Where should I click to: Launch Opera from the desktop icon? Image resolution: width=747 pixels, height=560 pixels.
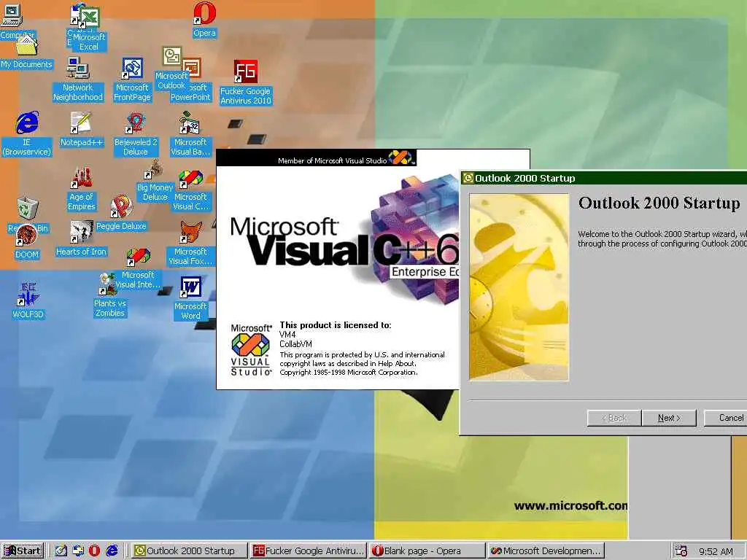204,19
